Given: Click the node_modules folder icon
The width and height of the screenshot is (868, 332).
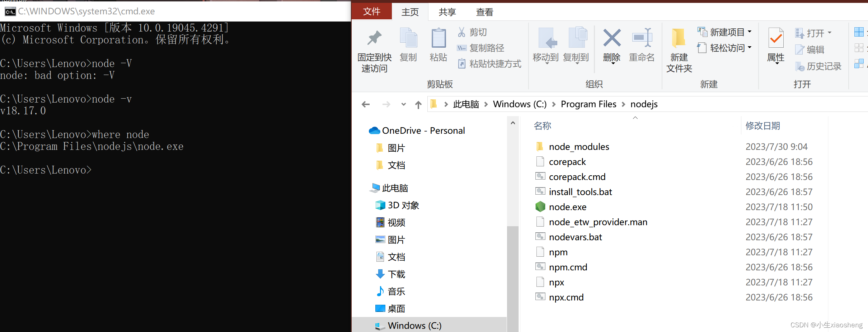Looking at the screenshot, I should click(x=540, y=146).
